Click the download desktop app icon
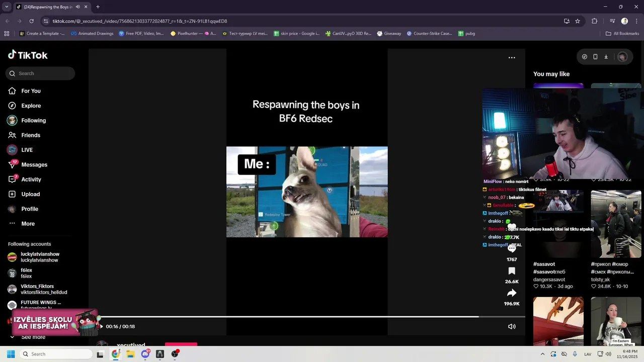This screenshot has width=644, height=362. pyautogui.click(x=606, y=57)
